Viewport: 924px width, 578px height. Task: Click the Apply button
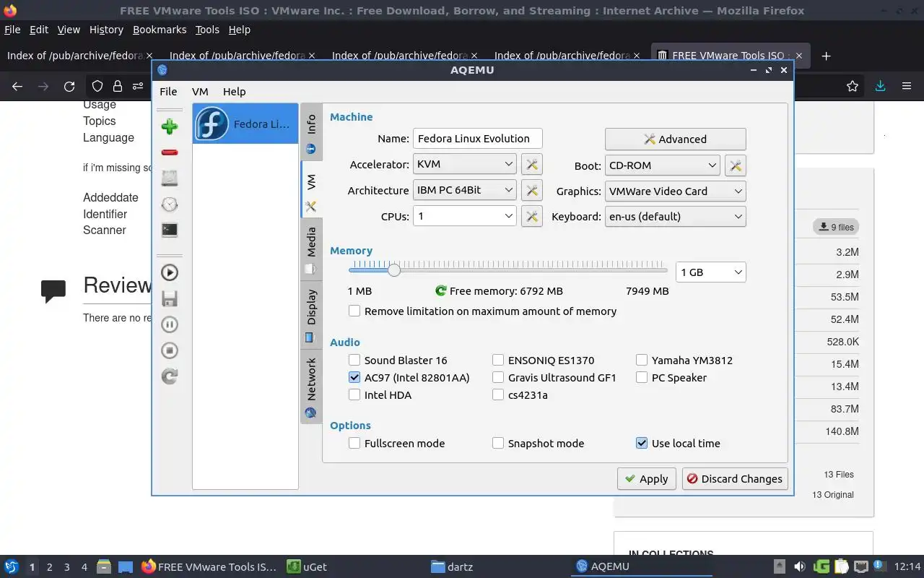pyautogui.click(x=646, y=478)
